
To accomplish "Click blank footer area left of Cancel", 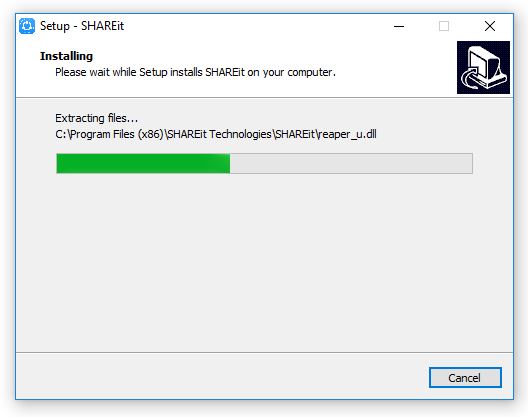I will [x=219, y=377].
